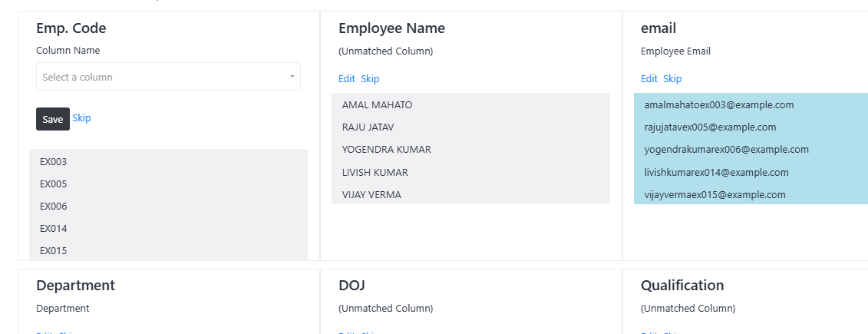Click the DOJ column heading
The width and height of the screenshot is (868, 334).
(x=351, y=286)
